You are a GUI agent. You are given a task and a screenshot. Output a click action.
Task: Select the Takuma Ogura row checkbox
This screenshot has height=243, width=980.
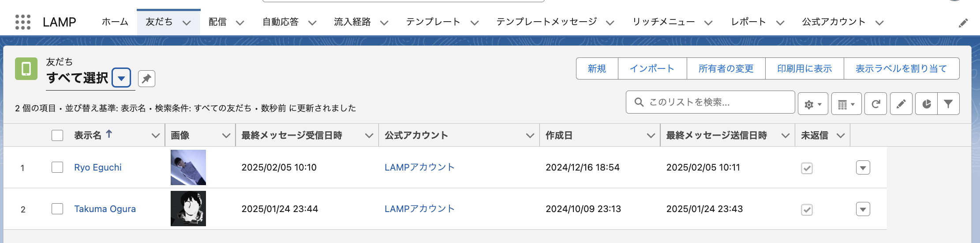coord(57,209)
